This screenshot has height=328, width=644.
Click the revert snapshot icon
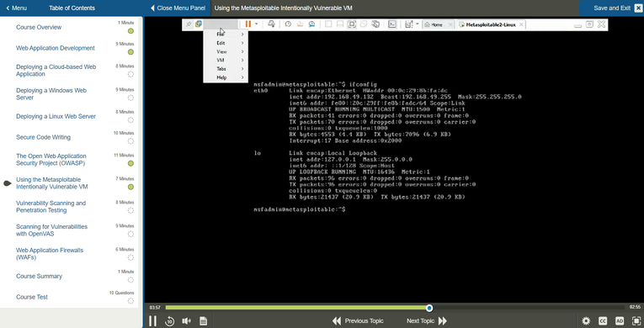[300, 24]
